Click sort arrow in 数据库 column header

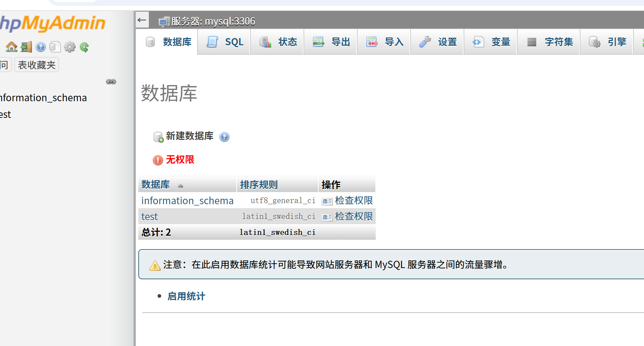[180, 186]
